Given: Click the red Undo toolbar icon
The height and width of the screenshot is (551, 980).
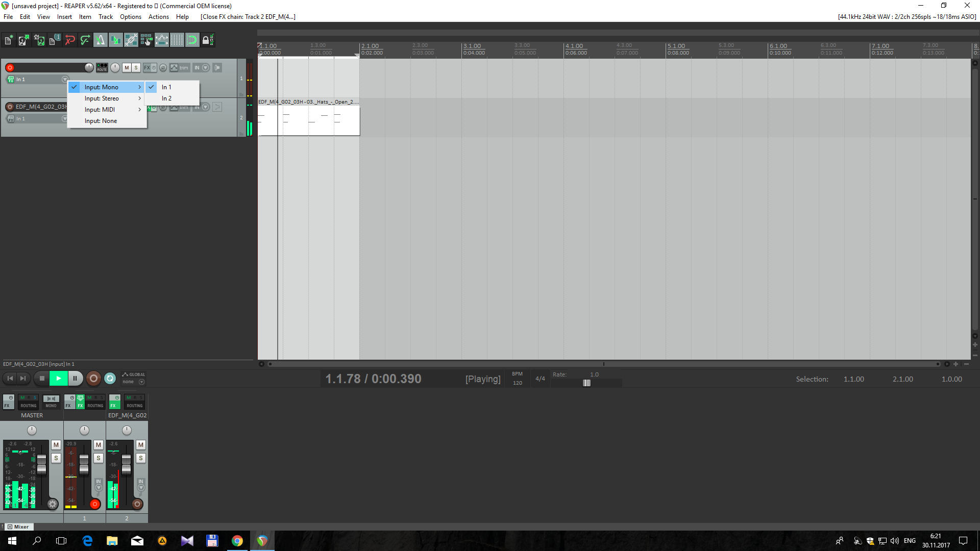Looking at the screenshot, I should point(70,40).
